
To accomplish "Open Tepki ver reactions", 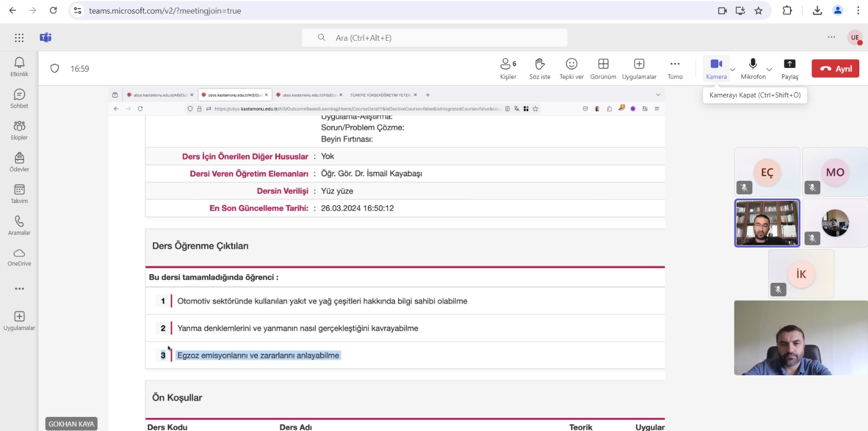I will pyautogui.click(x=571, y=68).
